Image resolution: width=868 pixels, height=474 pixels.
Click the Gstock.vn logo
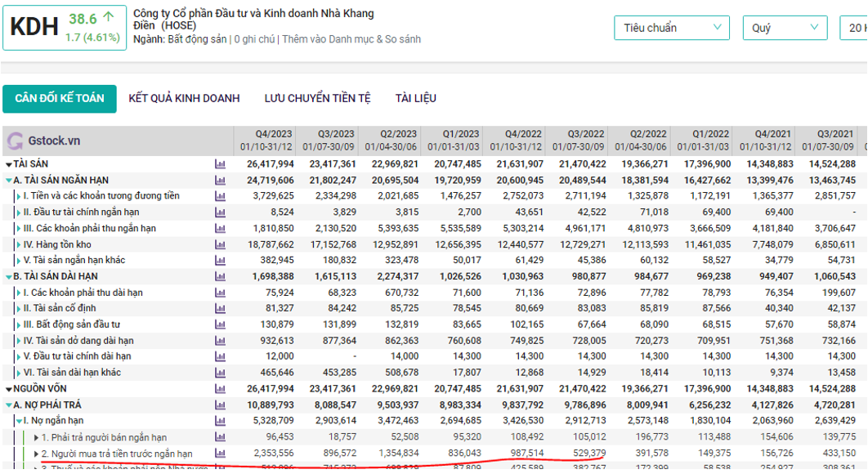tap(44, 141)
